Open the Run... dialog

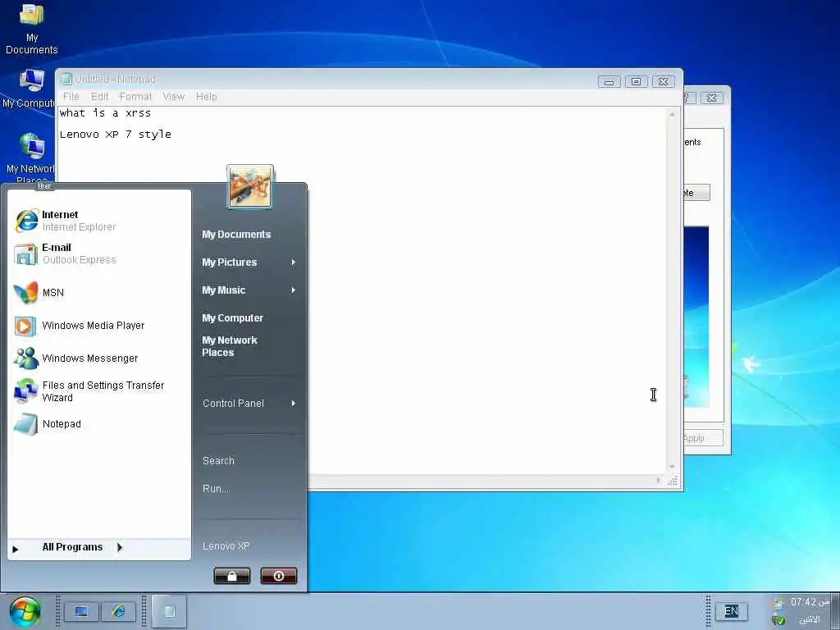216,489
